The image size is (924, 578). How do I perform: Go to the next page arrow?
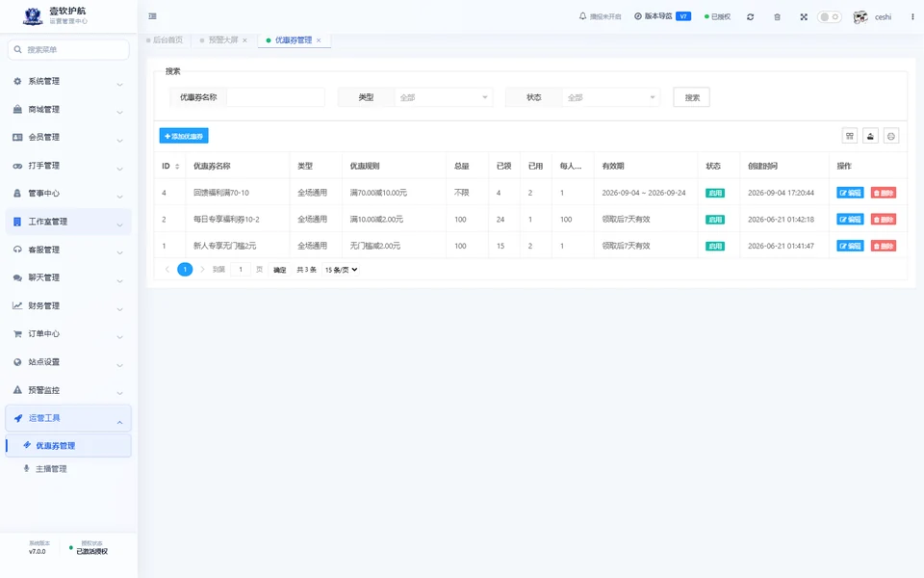[x=202, y=270]
